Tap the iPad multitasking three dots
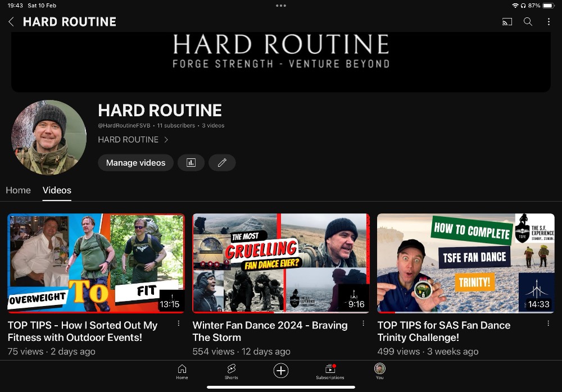 281,6
